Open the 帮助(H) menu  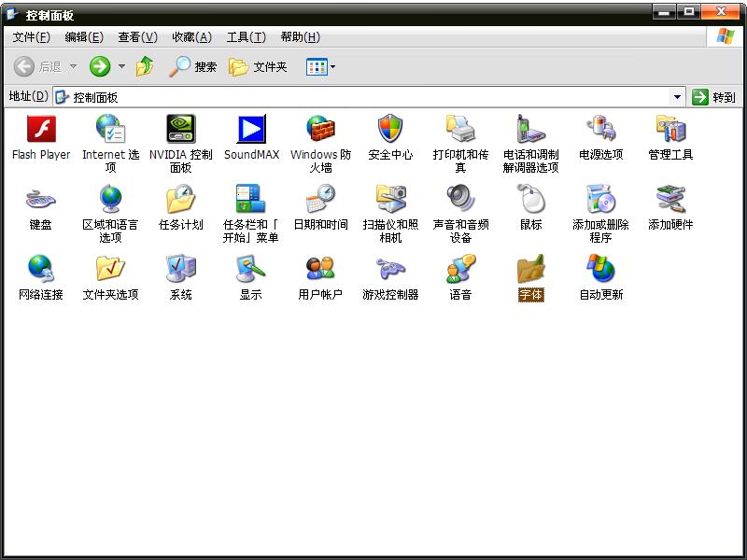pyautogui.click(x=300, y=37)
